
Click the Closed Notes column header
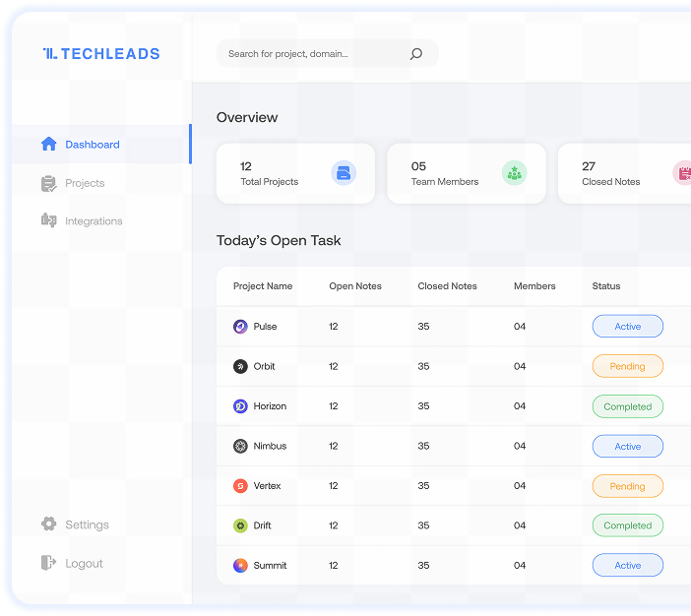[x=447, y=286]
